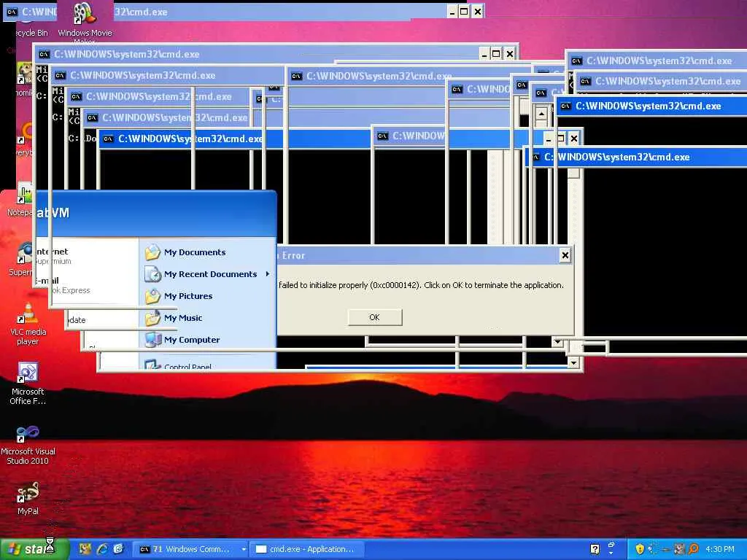Click the cmd icon of the topmost-left 'C:\WIN' title bar

pos(12,12)
